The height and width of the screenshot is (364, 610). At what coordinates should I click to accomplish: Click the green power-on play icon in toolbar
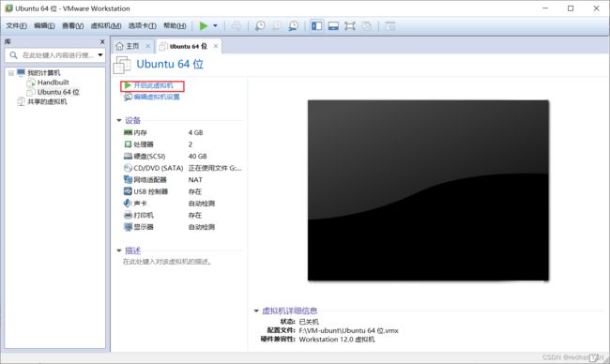(x=204, y=26)
